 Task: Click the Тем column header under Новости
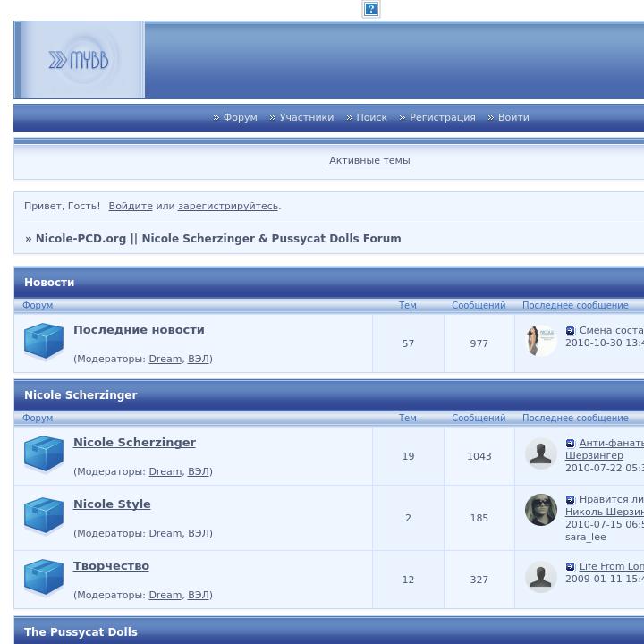[408, 305]
